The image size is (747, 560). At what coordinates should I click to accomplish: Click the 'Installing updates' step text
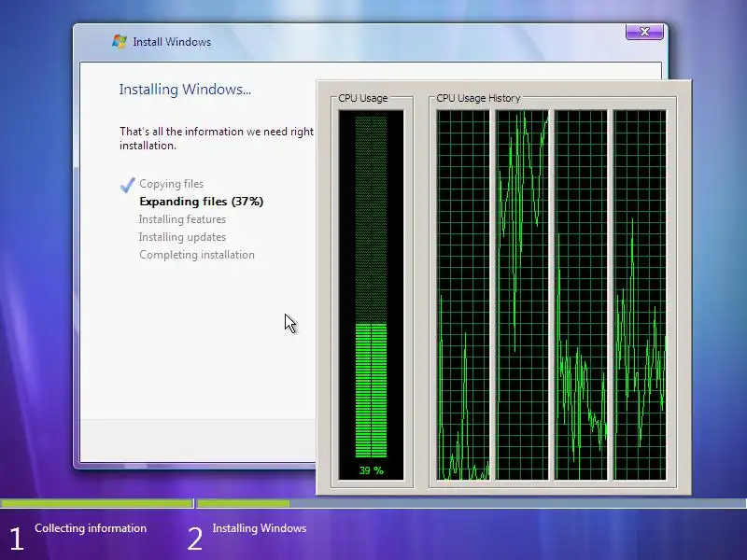(182, 237)
